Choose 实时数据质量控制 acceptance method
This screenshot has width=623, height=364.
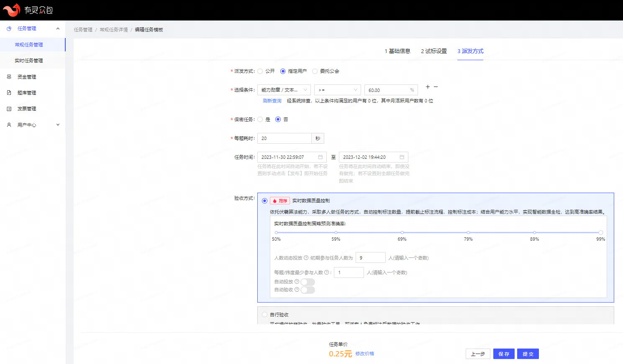point(264,201)
